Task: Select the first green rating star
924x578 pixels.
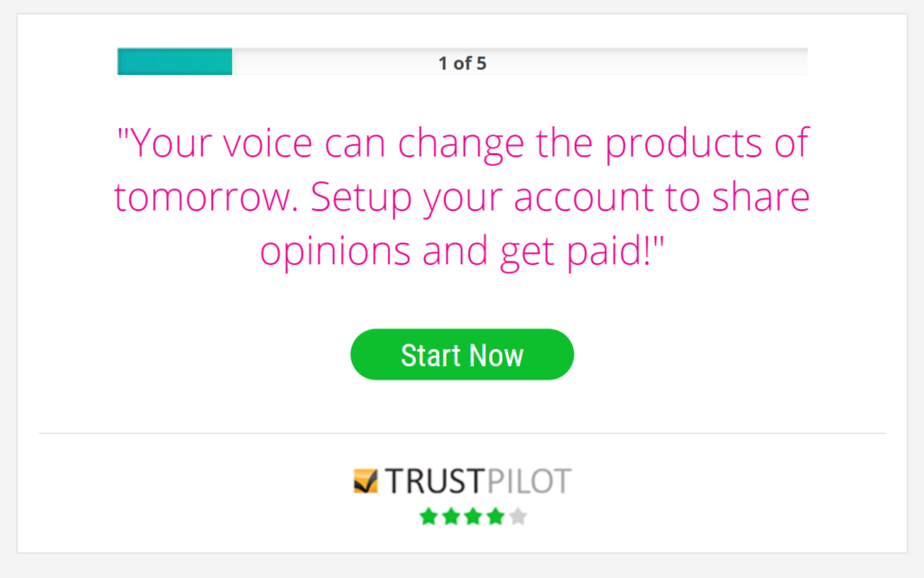Action: [429, 516]
